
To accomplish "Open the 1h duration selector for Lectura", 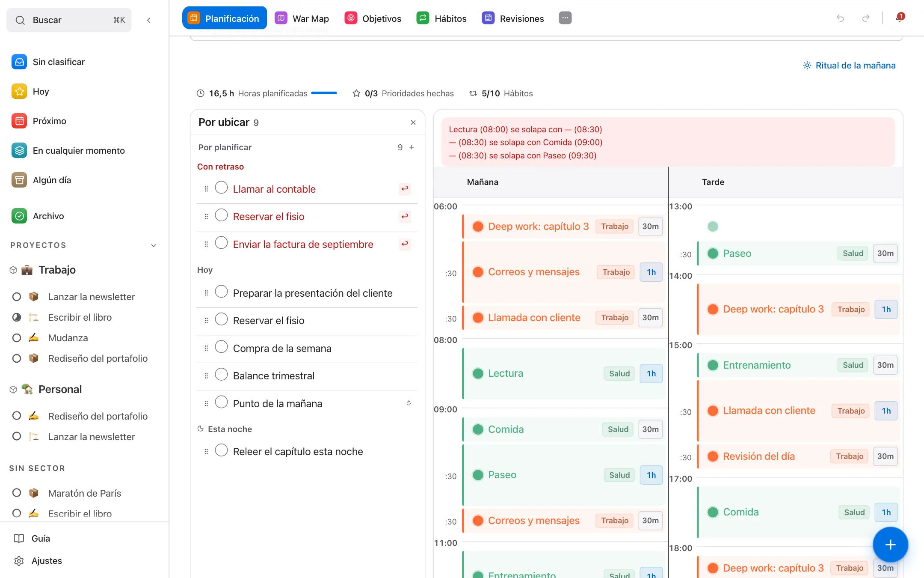I will coord(651,373).
